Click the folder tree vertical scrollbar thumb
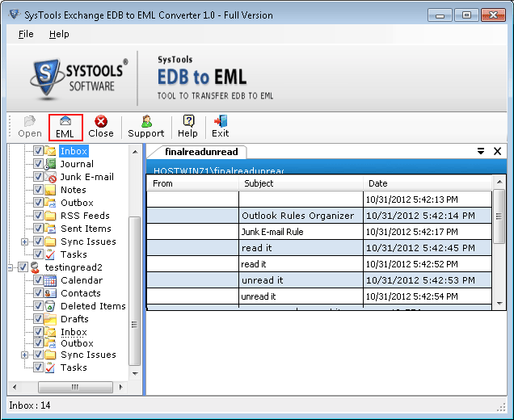 point(134,291)
